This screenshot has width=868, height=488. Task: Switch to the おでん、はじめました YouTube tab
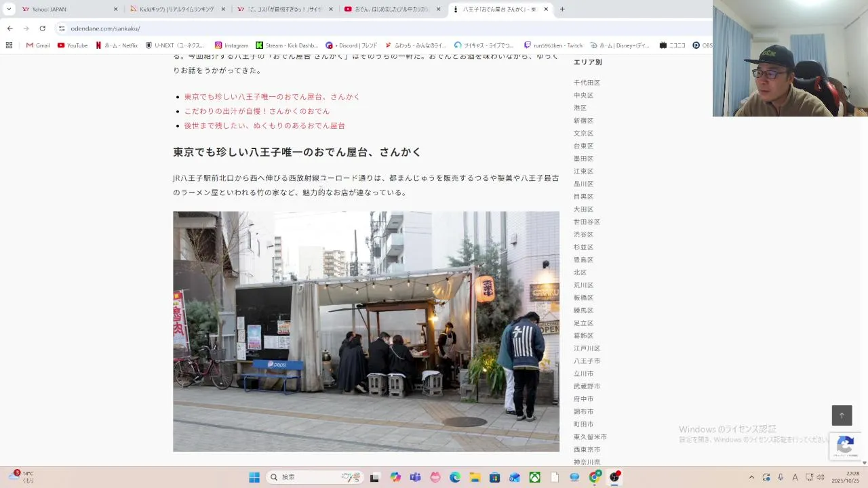coord(387,9)
